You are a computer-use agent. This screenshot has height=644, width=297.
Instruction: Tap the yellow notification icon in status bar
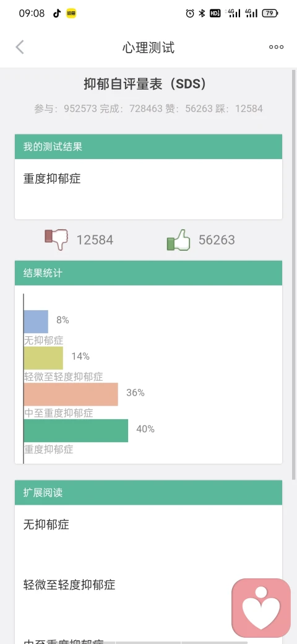coord(71,14)
